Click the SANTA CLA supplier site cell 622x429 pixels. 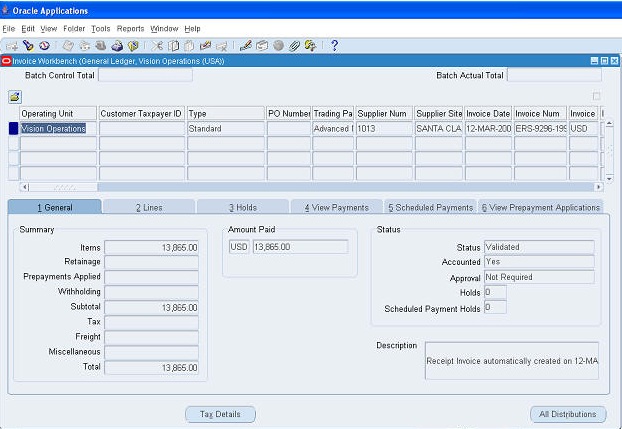pos(439,129)
